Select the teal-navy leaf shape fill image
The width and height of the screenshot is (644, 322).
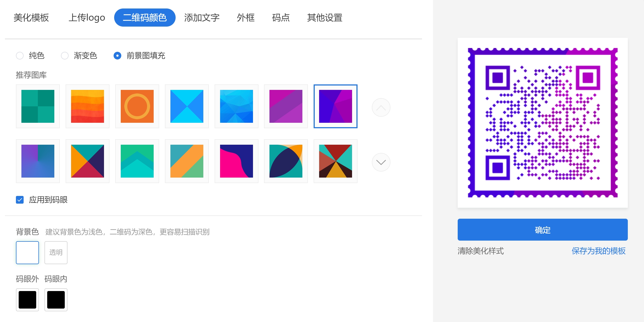286,161
